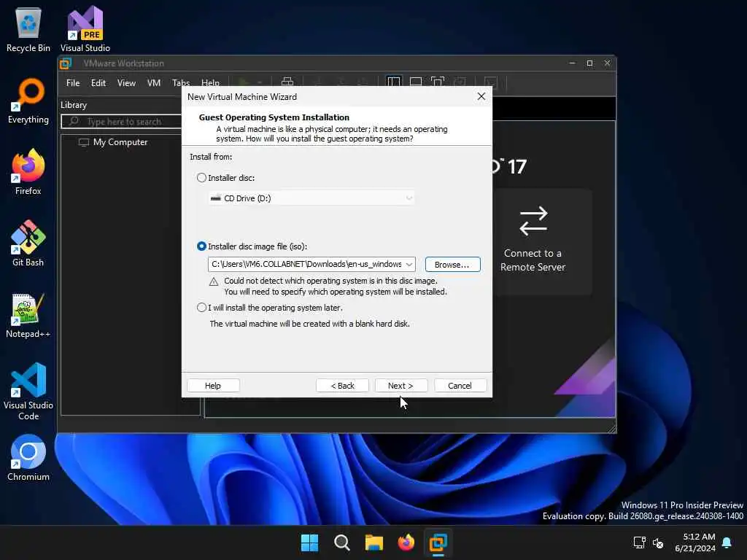Open the Tabs menu

pos(181,83)
